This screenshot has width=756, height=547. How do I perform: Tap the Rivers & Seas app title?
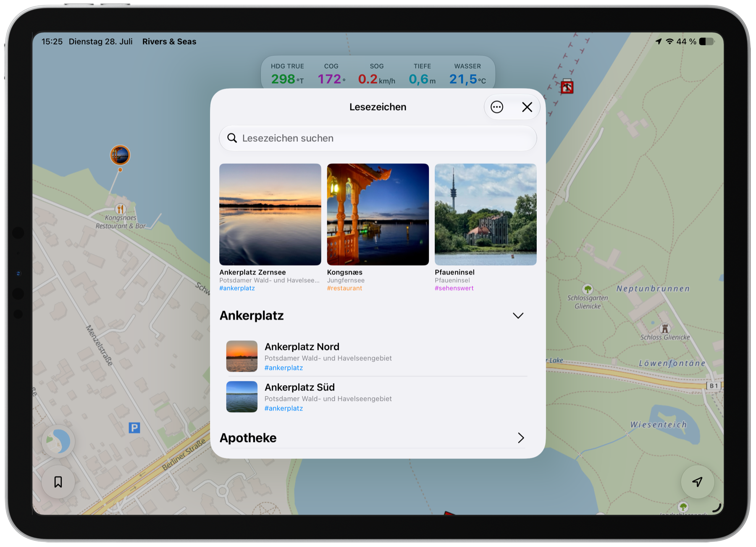point(169,42)
